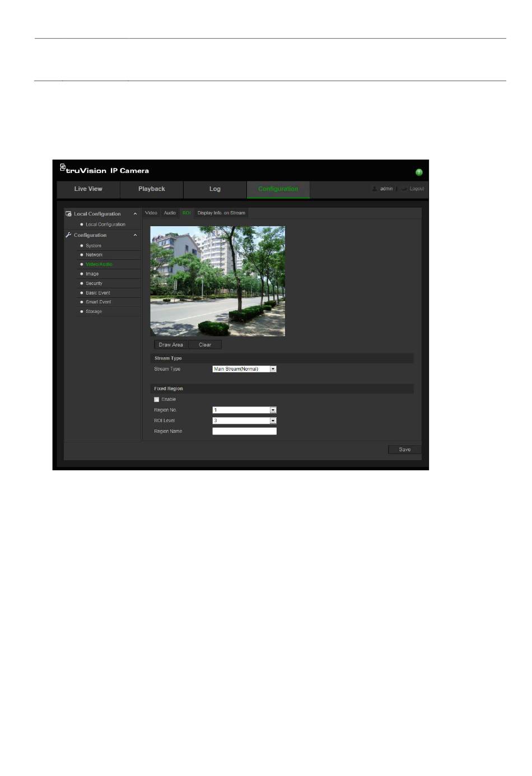Open Display Info. on Stream tab

tap(221, 213)
